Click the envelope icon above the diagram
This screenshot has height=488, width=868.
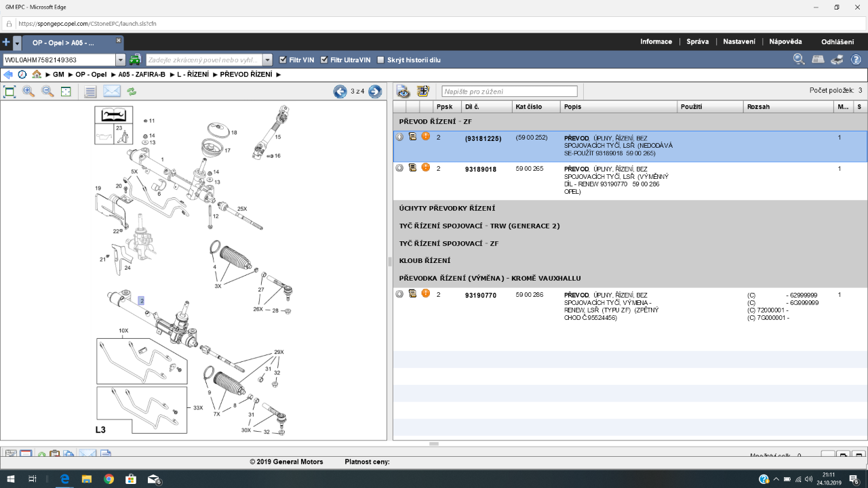click(112, 91)
